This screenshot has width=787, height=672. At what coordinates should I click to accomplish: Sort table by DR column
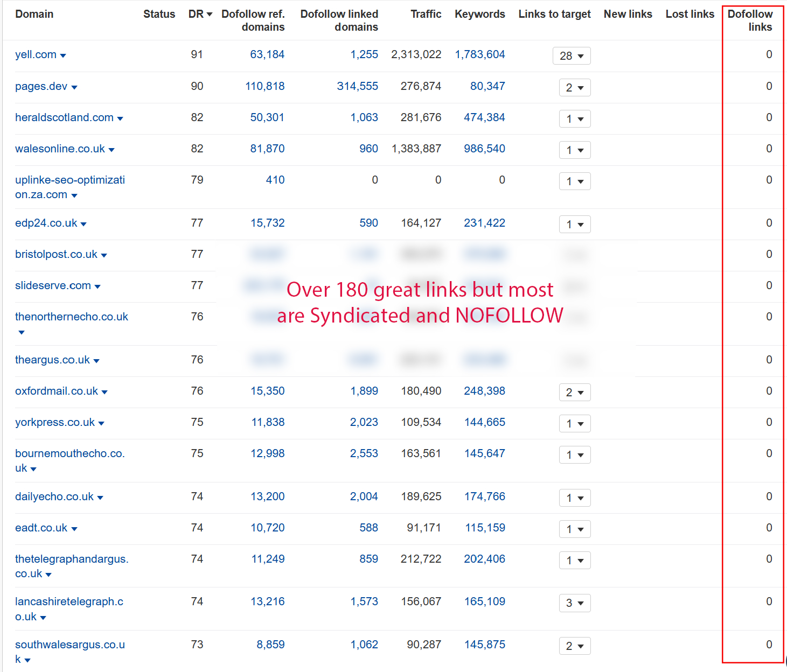(200, 14)
